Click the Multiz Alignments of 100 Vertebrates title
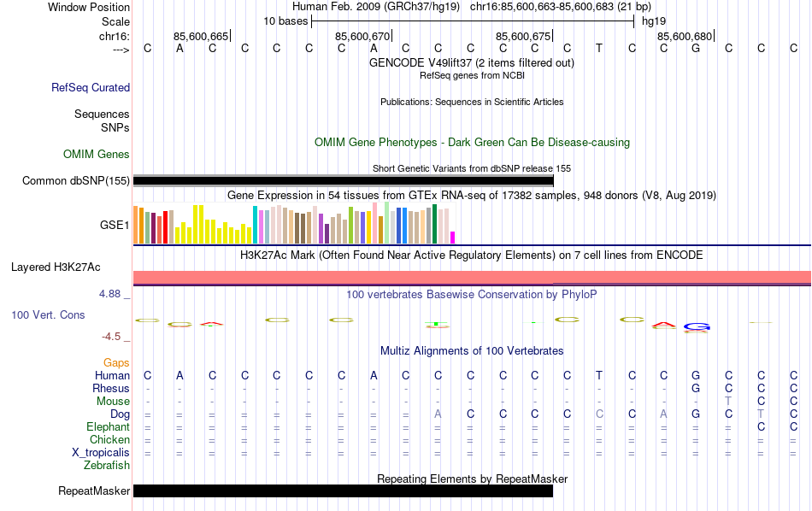This screenshot has height=511, width=812. (472, 351)
